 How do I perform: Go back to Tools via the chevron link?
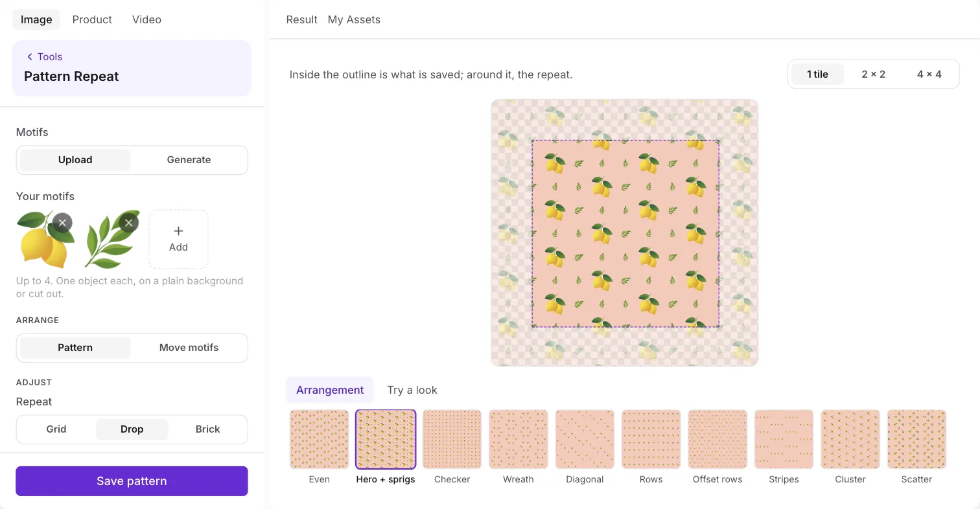coord(44,57)
